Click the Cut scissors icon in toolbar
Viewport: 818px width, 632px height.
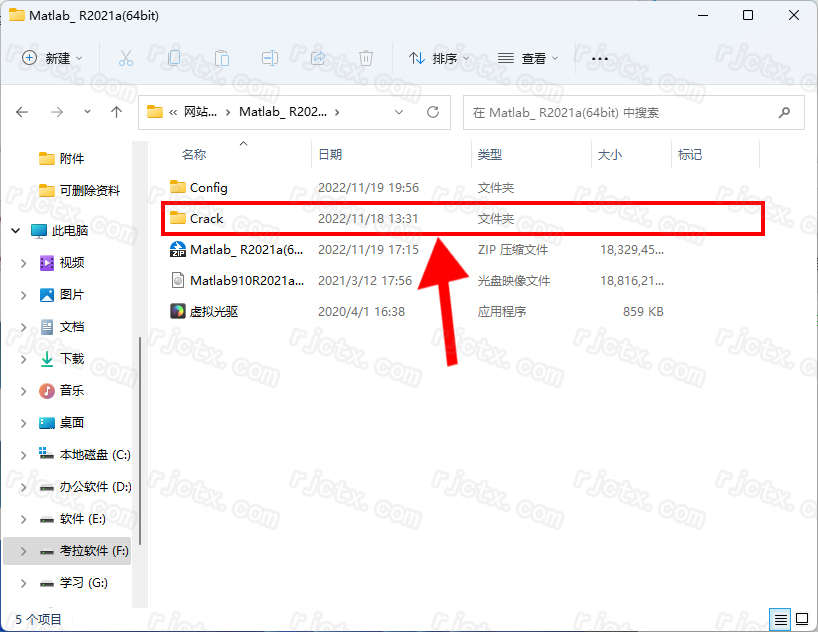126,58
